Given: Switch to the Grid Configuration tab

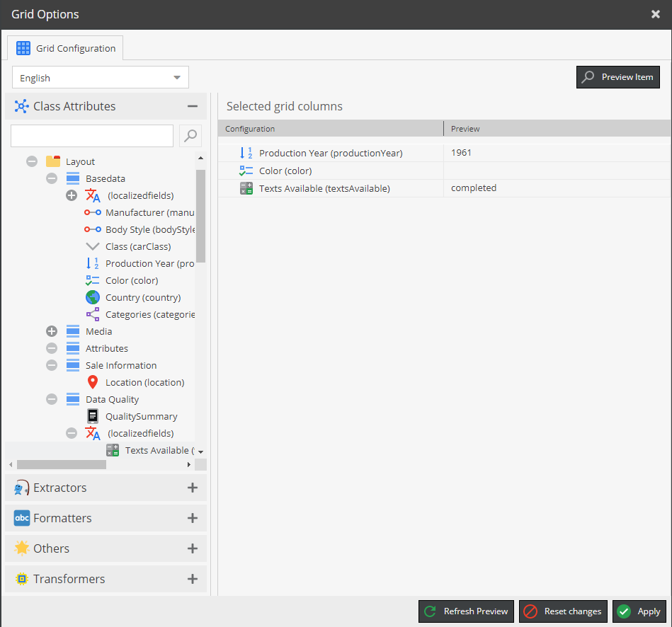Looking at the screenshot, I should (65, 48).
